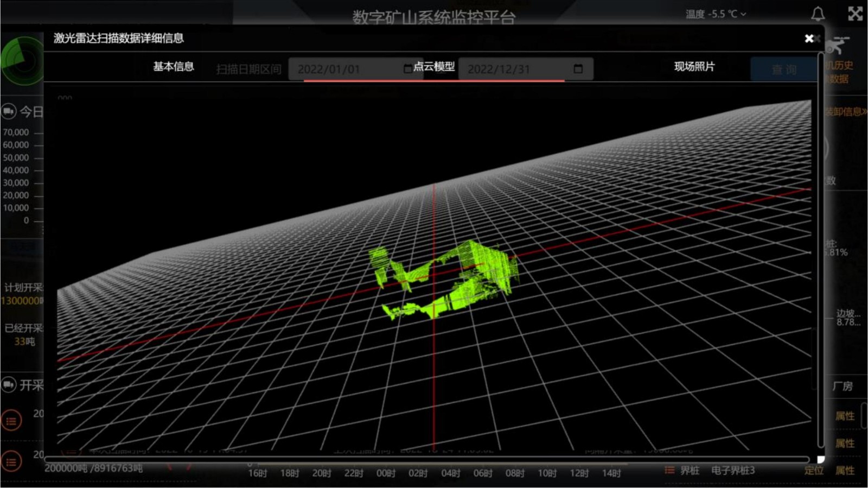Click the green radar scan icon
This screenshot has width=868, height=488.
pos(22,60)
